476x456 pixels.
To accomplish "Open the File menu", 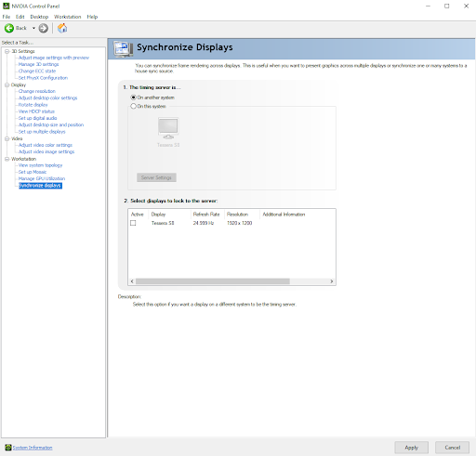I will (7, 17).
